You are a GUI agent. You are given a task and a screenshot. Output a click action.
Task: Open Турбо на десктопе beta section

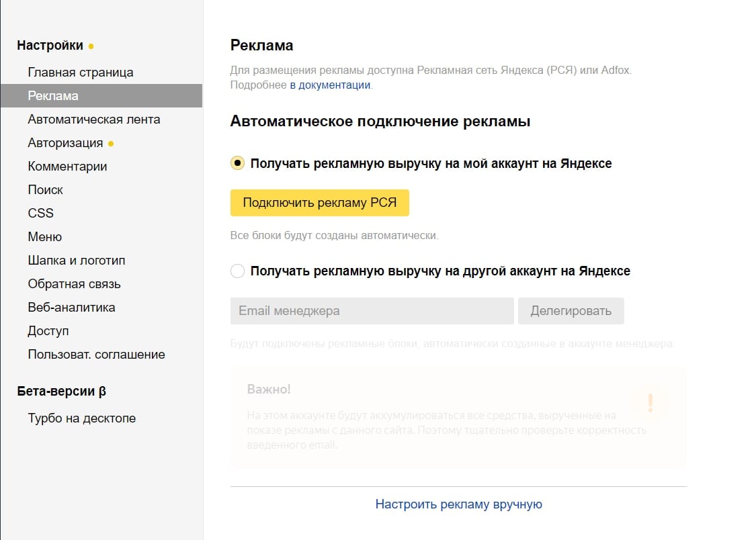(81, 418)
